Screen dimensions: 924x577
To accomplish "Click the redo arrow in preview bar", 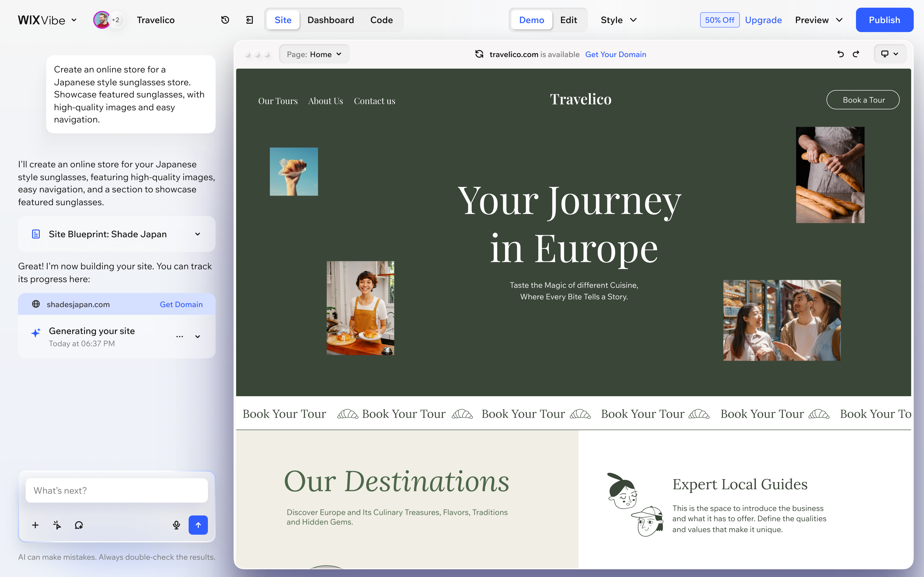I will (x=856, y=54).
